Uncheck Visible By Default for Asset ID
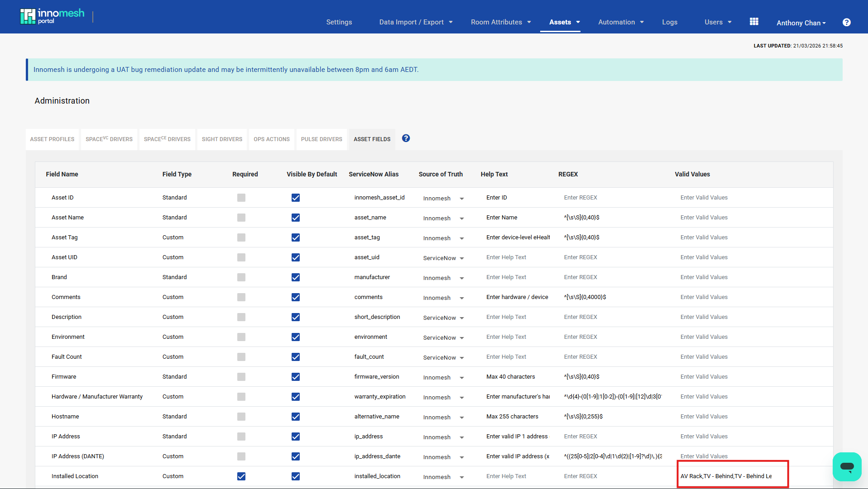This screenshot has height=489, width=868. 295,198
